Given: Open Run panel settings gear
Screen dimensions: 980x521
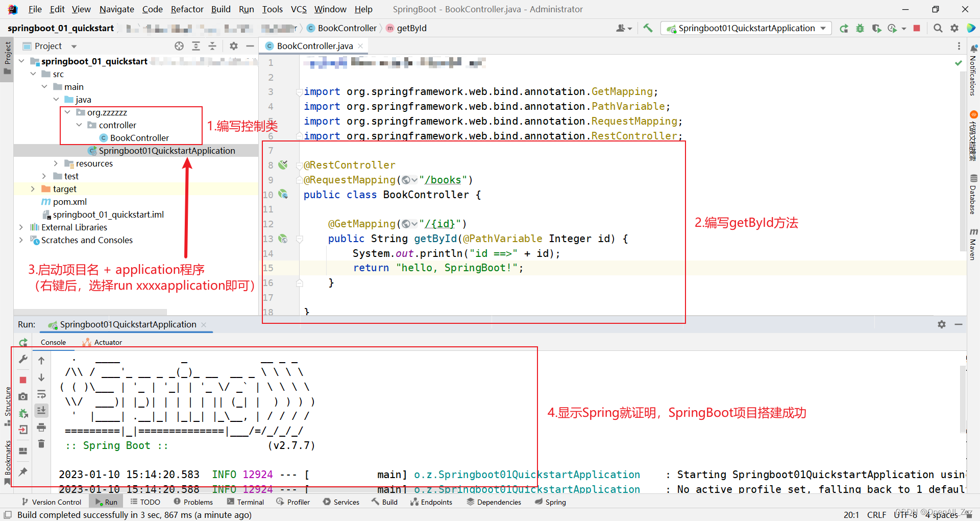Looking at the screenshot, I should pos(942,324).
